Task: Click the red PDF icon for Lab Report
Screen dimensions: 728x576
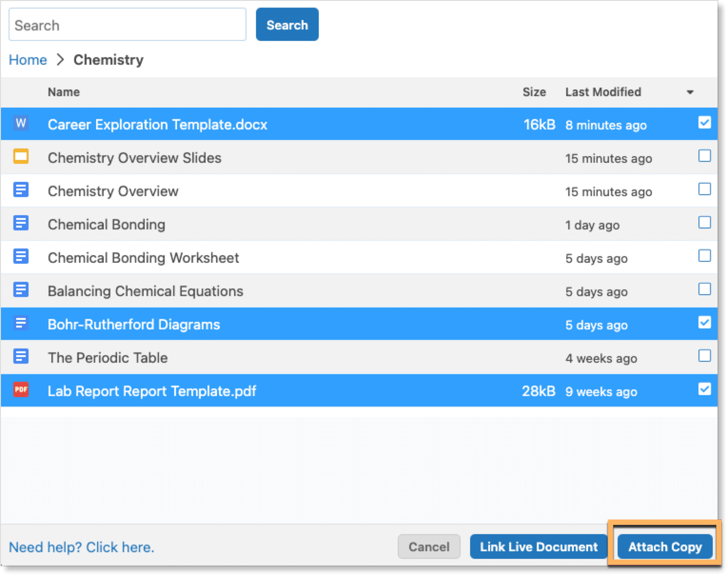Action: click(21, 390)
